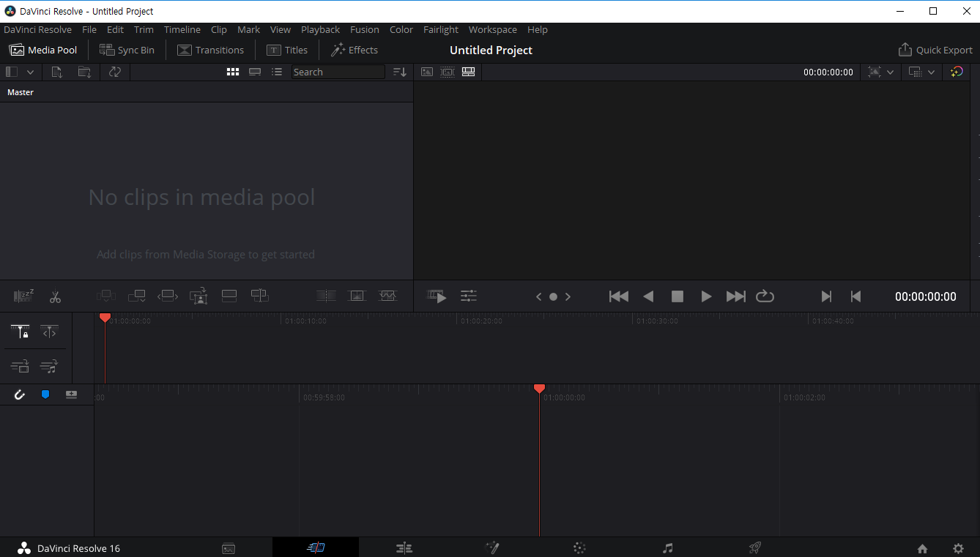Image resolution: width=980 pixels, height=557 pixels.
Task: Open the Sync Bin panel
Action: point(127,50)
